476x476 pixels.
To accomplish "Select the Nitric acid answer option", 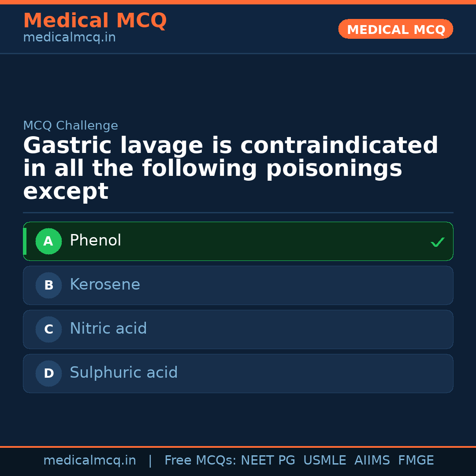I will (238, 329).
